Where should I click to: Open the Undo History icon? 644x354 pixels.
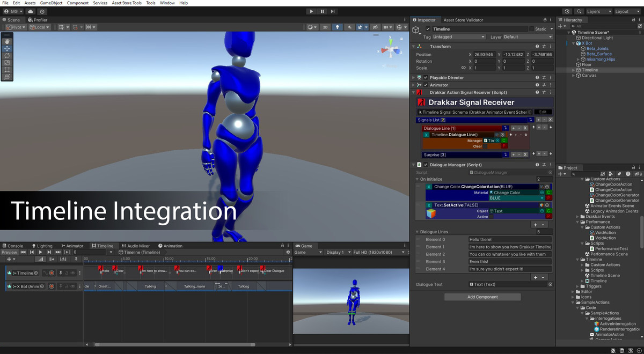(568, 11)
